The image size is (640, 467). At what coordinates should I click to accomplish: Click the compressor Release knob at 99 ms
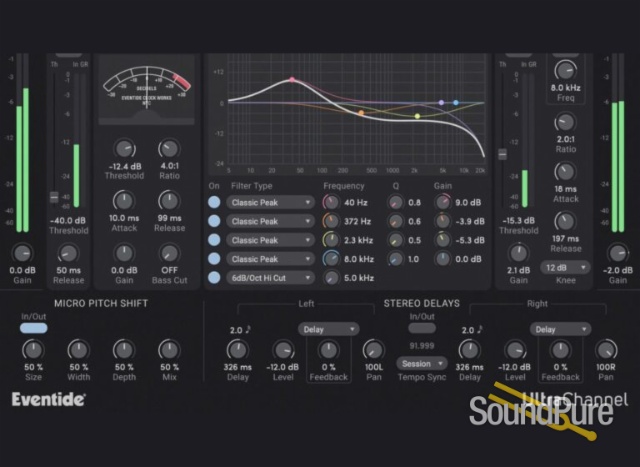coord(169,200)
